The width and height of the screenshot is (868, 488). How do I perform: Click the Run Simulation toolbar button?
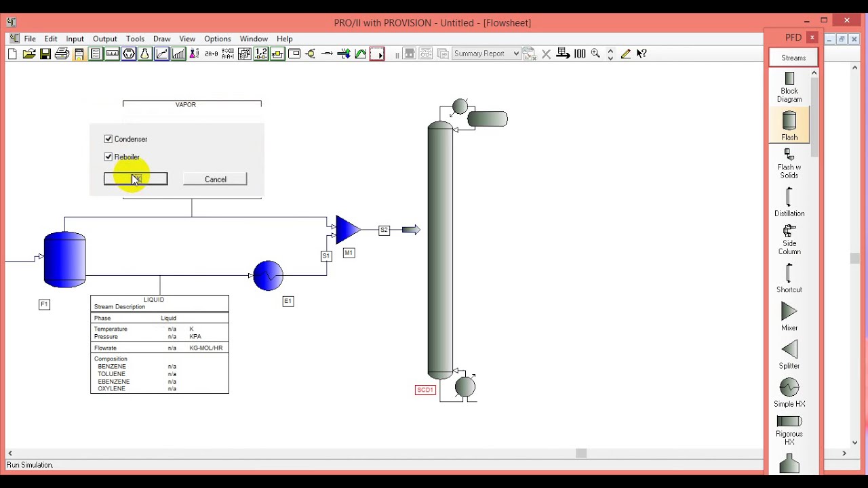click(377, 54)
